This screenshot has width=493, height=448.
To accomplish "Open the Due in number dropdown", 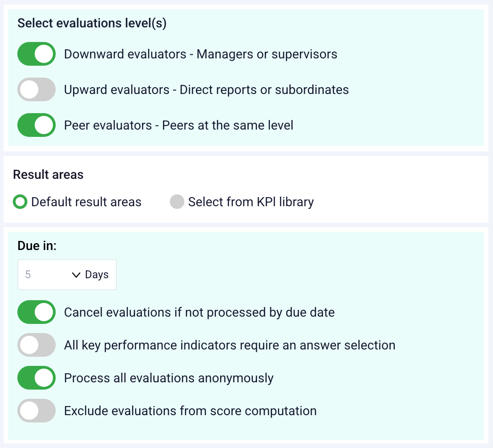I will [x=46, y=275].
